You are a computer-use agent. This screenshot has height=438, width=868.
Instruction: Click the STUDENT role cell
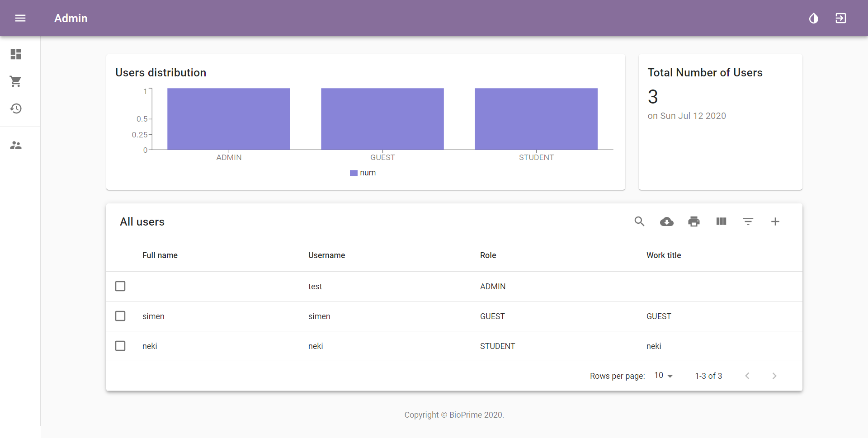coord(497,346)
